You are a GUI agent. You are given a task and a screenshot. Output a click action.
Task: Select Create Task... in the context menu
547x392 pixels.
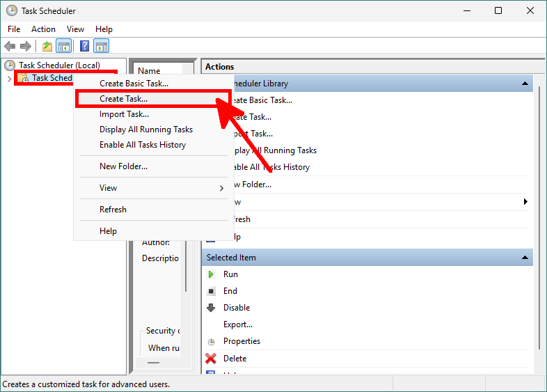tap(124, 99)
